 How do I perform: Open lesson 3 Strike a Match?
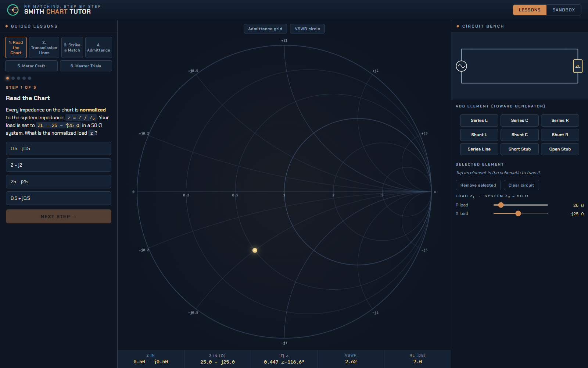pos(72,47)
